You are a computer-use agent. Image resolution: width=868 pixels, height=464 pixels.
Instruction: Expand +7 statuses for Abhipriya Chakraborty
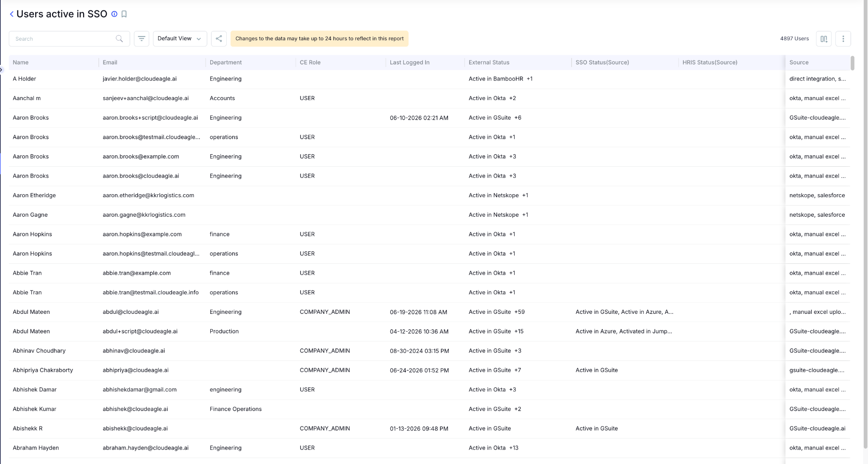[517, 370]
